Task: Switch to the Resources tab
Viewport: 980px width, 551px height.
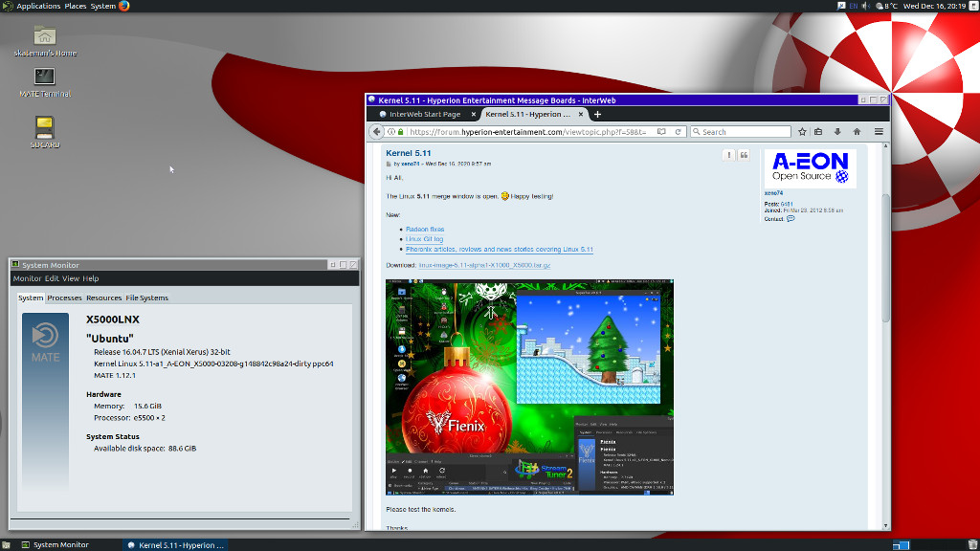Action: click(103, 298)
